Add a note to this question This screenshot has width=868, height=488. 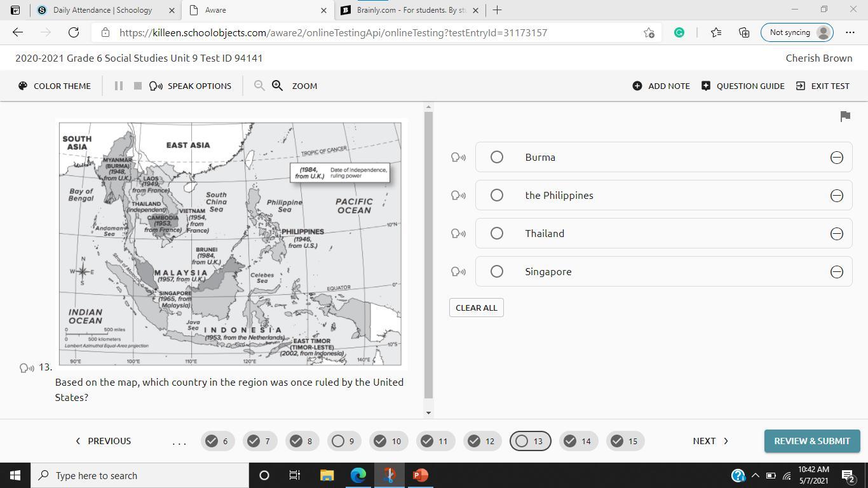point(661,86)
